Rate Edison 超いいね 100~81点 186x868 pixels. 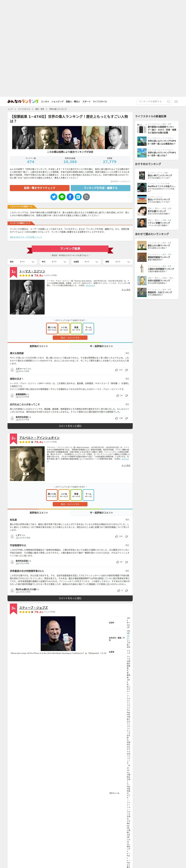pyautogui.click(x=52, y=329)
